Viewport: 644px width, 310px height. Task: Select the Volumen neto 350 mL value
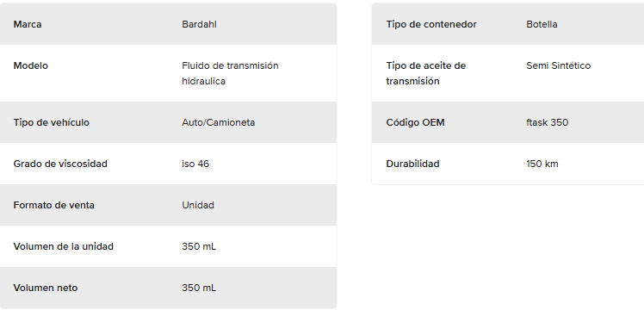[x=199, y=288]
